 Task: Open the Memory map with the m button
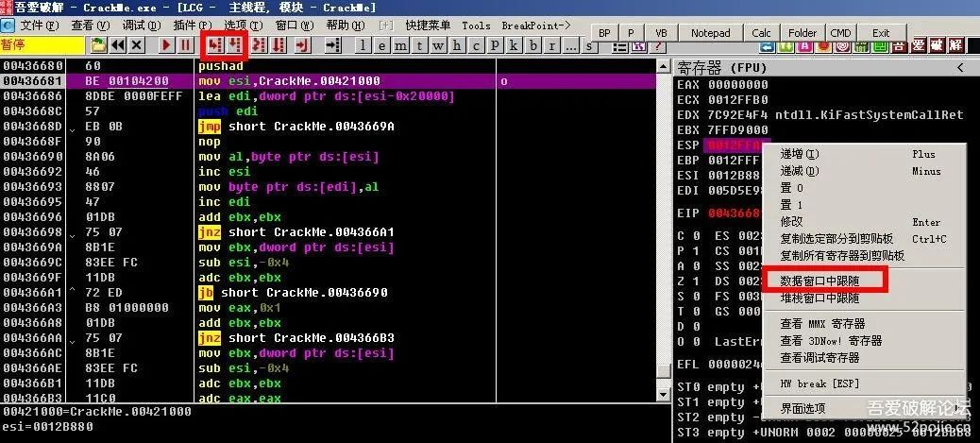tap(400, 45)
